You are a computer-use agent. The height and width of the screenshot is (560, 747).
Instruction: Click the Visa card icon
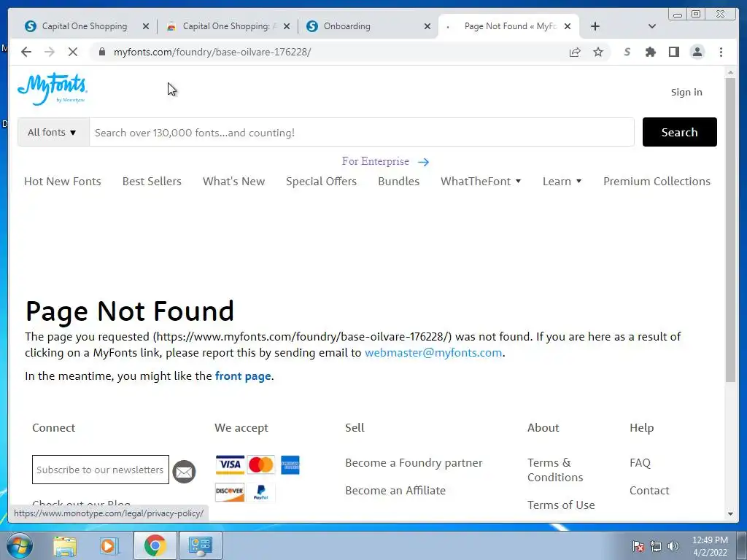(x=230, y=464)
